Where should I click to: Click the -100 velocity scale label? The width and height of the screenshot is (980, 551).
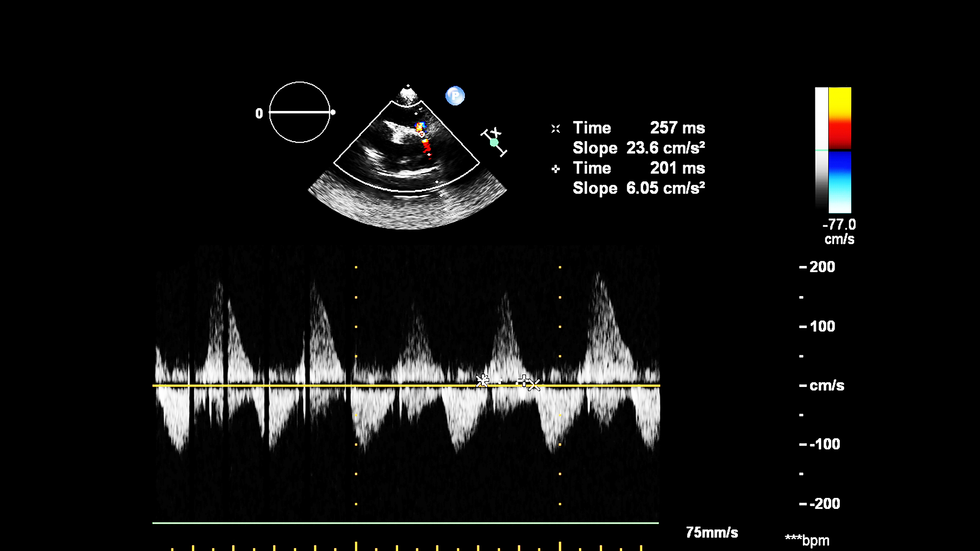point(824,444)
